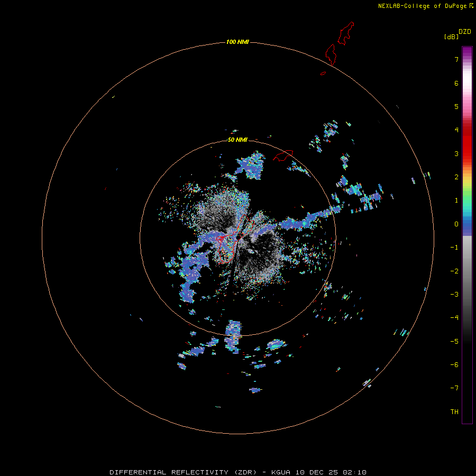
Task: Click the 4 dB legend tick label
Action: 456,130
